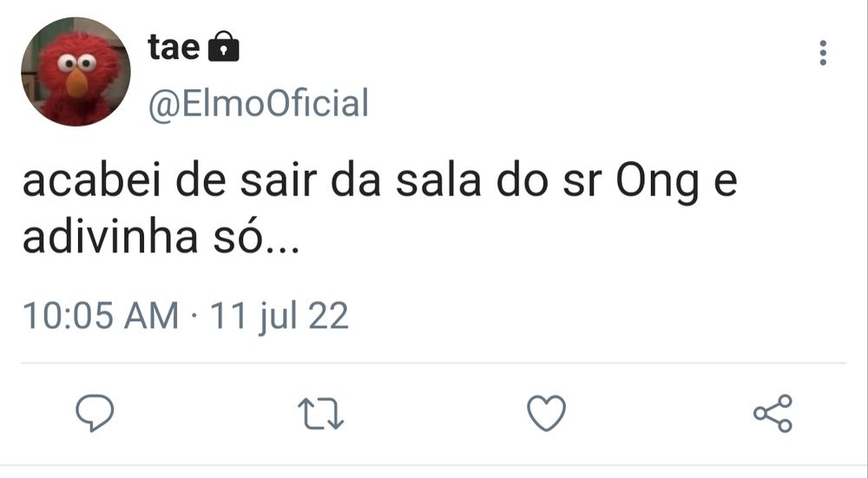Select the date 11 jul 22

[x=279, y=315]
